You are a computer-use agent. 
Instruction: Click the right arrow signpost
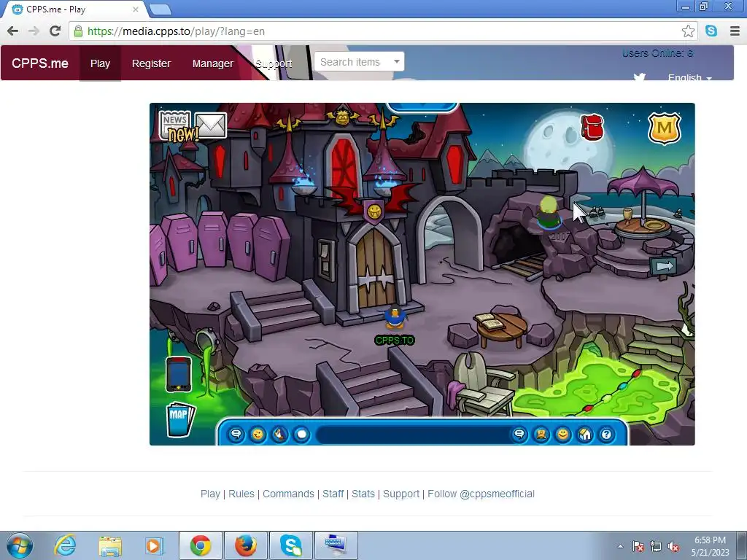[664, 266]
